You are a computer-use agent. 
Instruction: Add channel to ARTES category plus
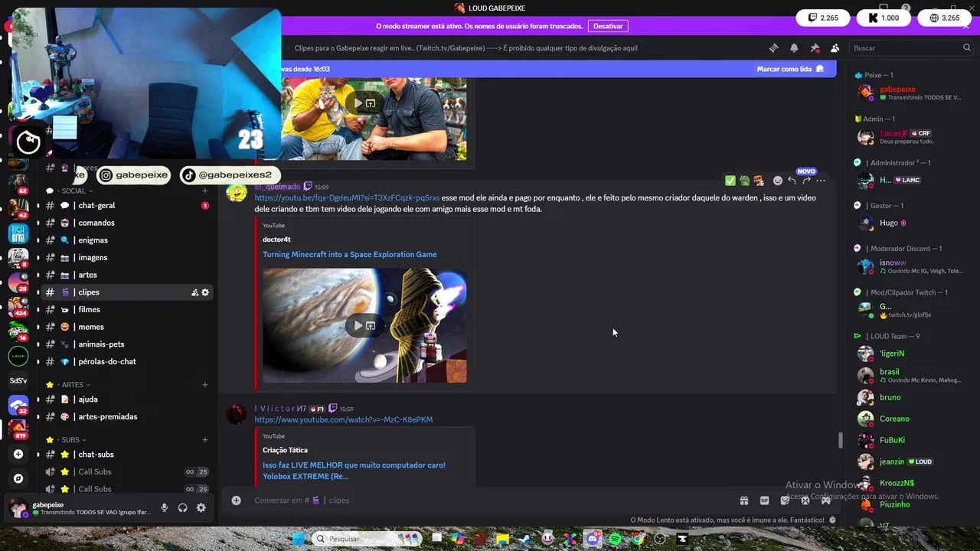point(205,385)
